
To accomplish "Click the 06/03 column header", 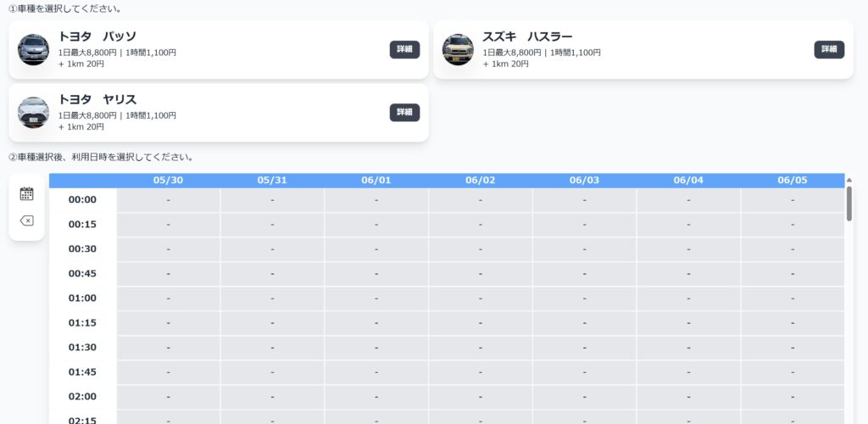I will (x=585, y=181).
